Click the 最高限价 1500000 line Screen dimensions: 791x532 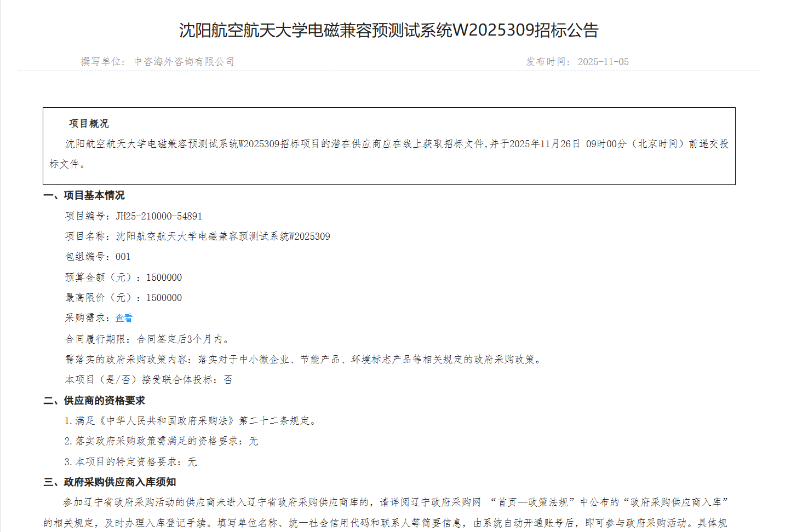tap(123, 298)
